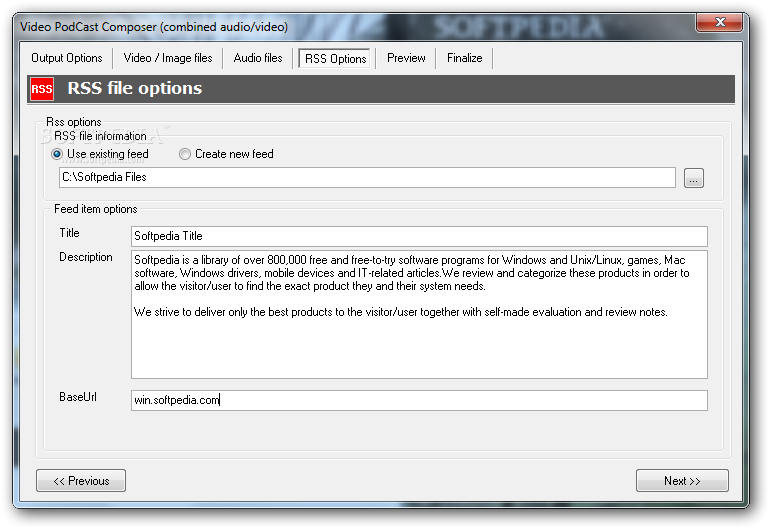
Task: Click the Feed item options label
Action: click(x=96, y=209)
